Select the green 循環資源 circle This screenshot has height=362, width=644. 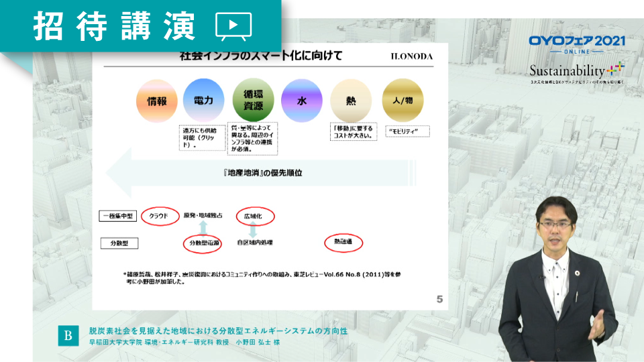[252, 101]
